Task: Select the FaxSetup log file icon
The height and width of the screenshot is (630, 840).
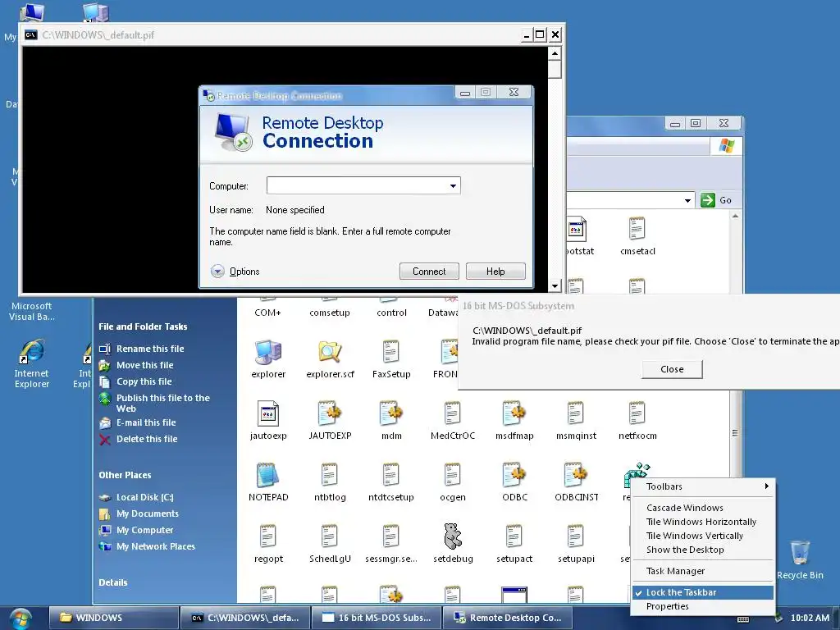Action: 391,352
